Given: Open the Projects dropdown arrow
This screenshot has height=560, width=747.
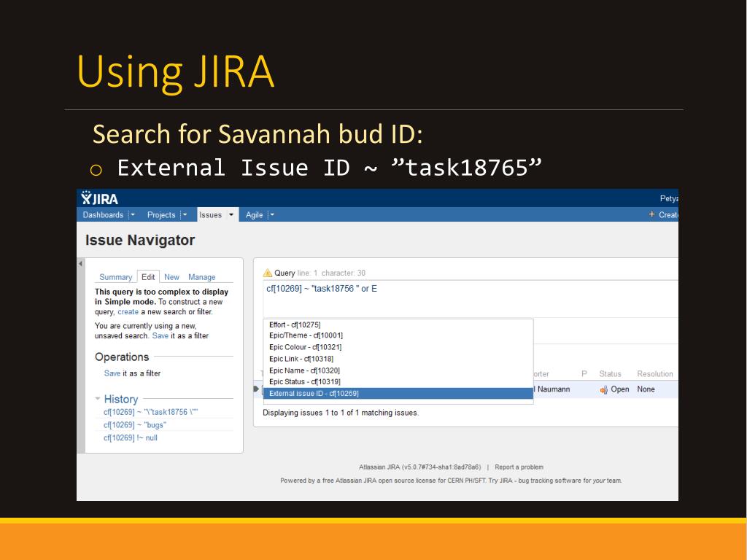Looking at the screenshot, I should [185, 215].
